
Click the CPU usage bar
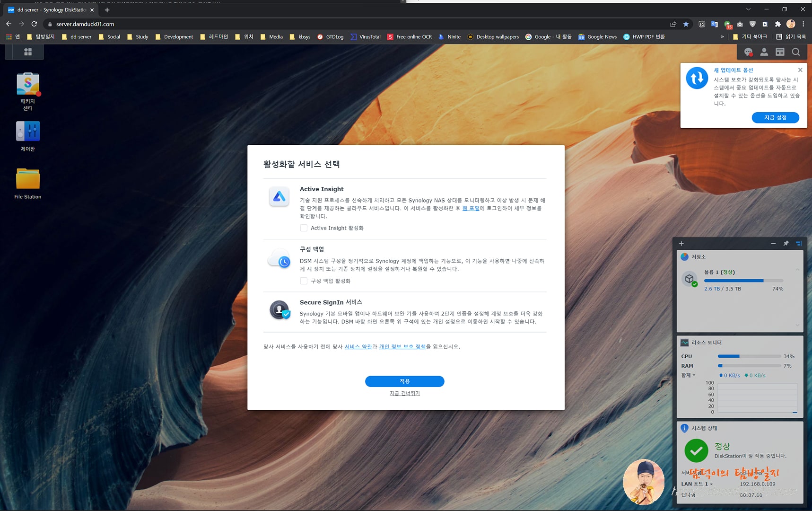(749, 356)
